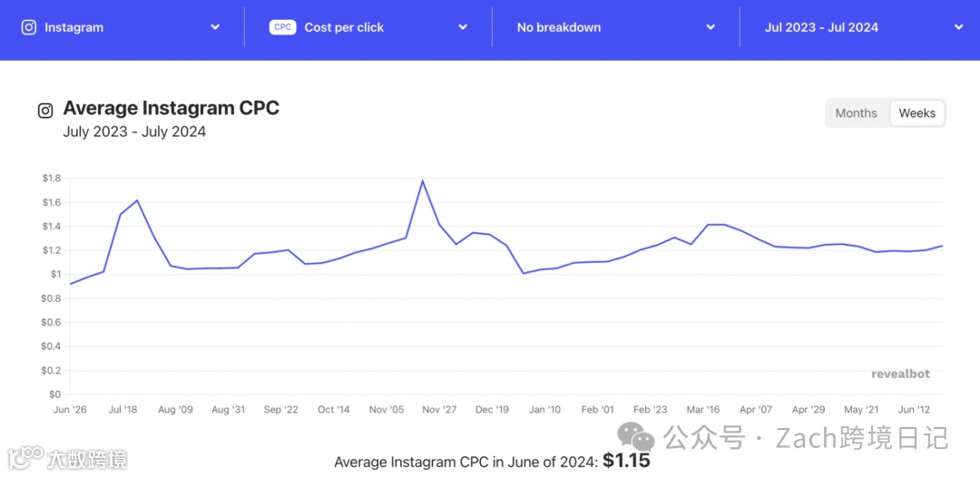Click the Nov '27 x-axis label

click(438, 410)
